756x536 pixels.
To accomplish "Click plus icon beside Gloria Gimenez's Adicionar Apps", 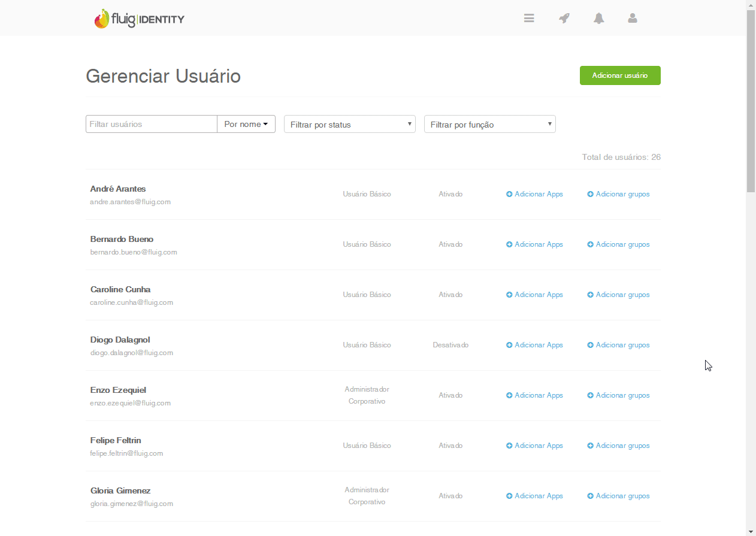I will point(509,496).
